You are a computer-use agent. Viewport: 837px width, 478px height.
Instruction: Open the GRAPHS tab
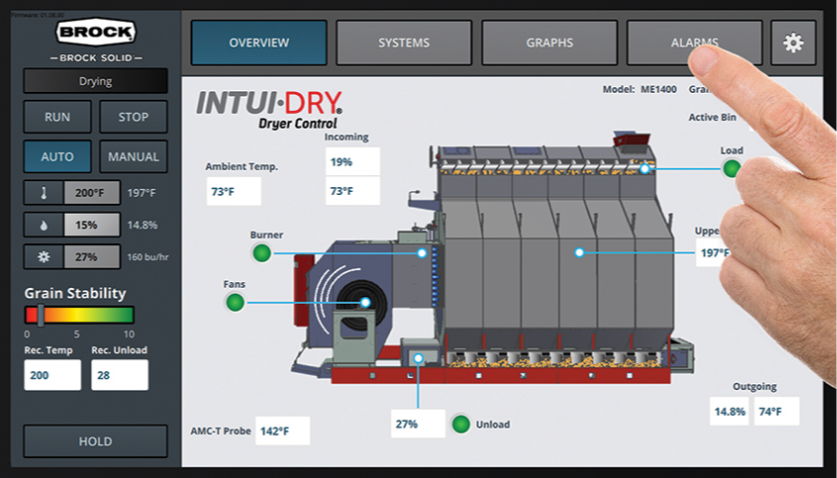[550, 43]
